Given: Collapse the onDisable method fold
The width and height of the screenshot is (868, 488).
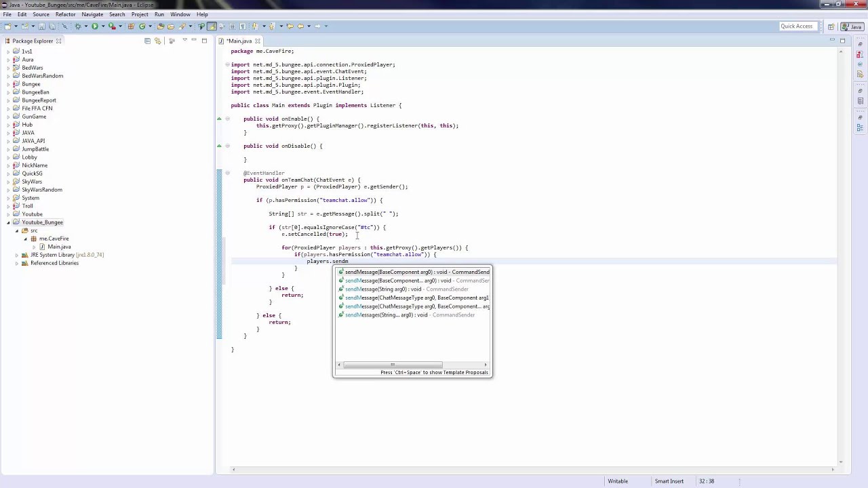Looking at the screenshot, I should click(x=227, y=146).
